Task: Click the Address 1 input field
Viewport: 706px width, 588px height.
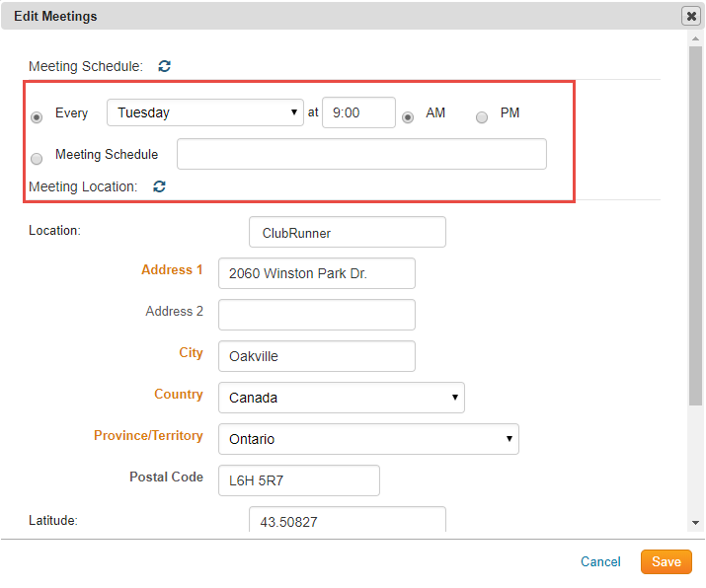Action: click(316, 273)
